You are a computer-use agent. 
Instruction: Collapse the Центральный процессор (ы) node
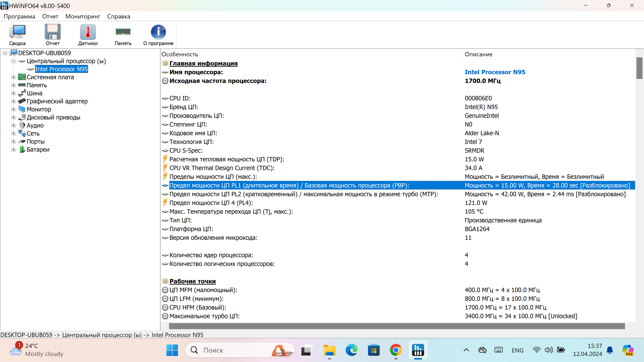(x=13, y=61)
